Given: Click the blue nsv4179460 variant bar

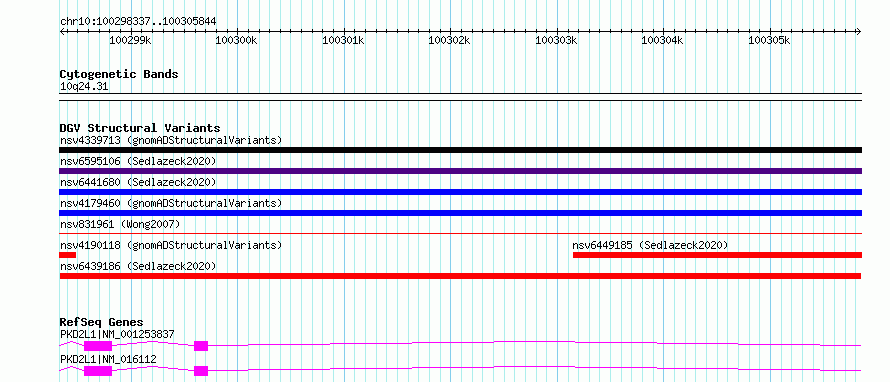Looking at the screenshot, I should [460, 213].
